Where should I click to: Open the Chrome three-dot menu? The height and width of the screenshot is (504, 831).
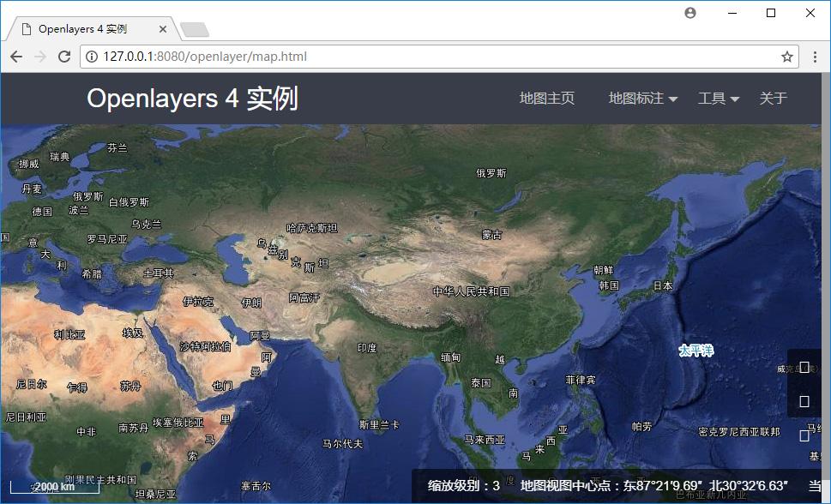815,57
